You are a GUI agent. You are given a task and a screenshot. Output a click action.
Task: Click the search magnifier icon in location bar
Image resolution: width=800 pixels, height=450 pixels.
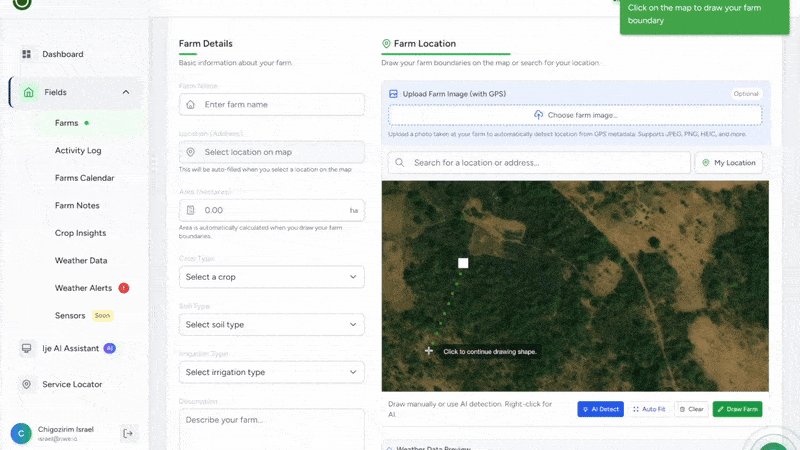(x=399, y=162)
